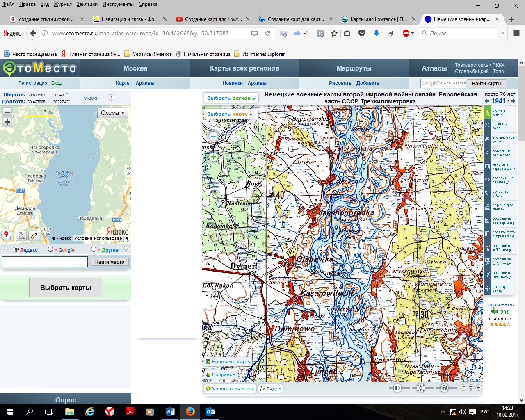Click the print version icon (версия для печати)

coord(487,207)
